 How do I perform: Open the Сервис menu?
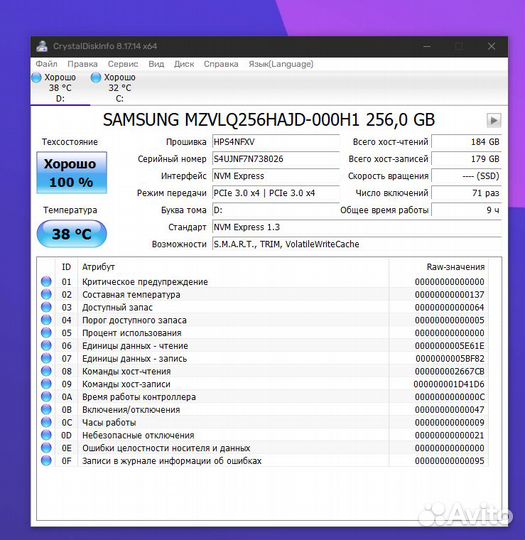(x=123, y=64)
